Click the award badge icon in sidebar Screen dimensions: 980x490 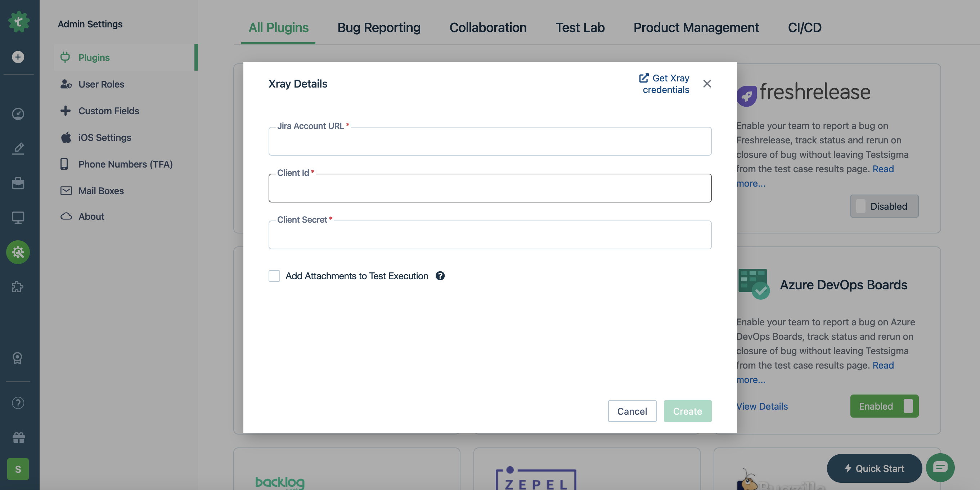click(x=18, y=358)
